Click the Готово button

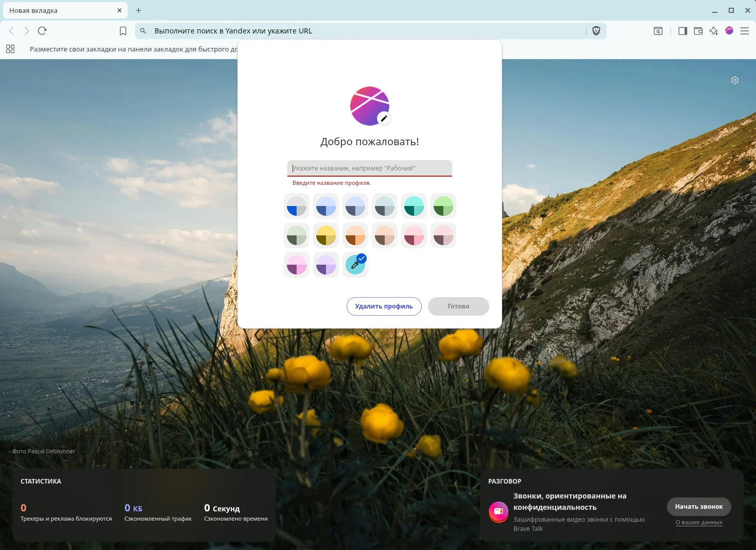458,306
